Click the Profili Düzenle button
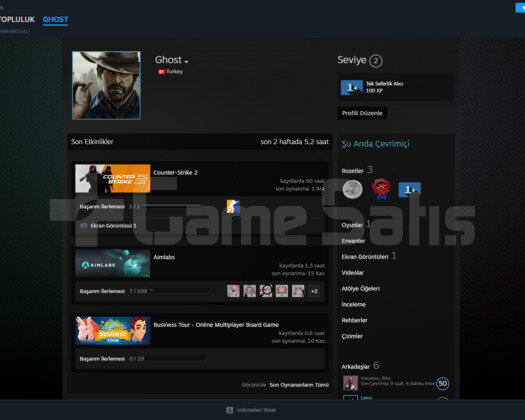 pos(362,113)
